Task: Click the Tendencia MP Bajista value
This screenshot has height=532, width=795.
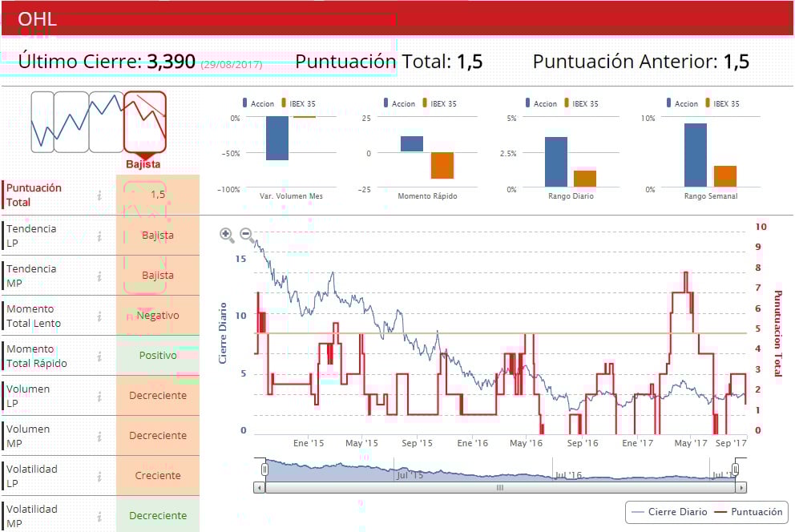Action: pos(158,275)
